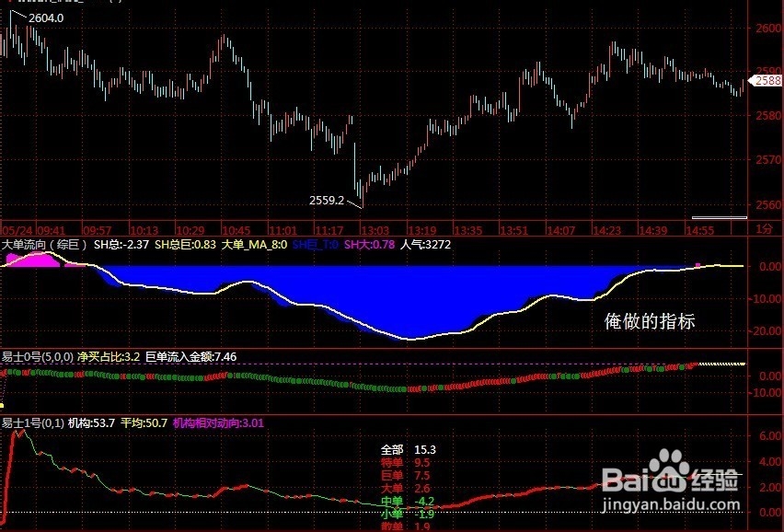Click the -20.00 axis label

tap(766, 331)
